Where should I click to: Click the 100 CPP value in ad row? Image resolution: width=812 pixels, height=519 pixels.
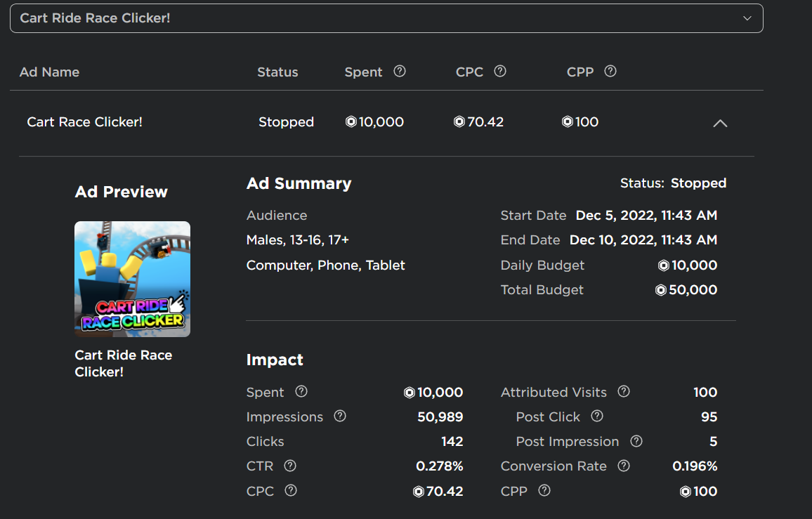pos(580,121)
